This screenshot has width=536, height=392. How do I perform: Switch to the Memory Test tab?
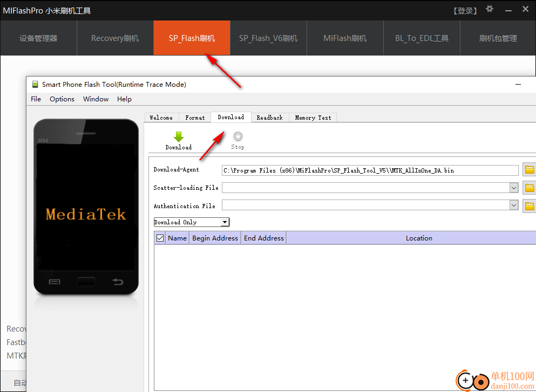pos(313,118)
